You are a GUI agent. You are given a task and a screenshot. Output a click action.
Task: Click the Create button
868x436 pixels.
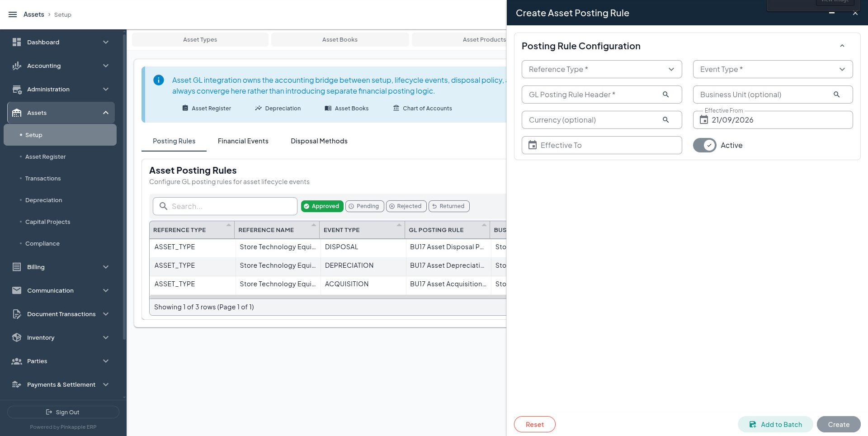point(839,424)
